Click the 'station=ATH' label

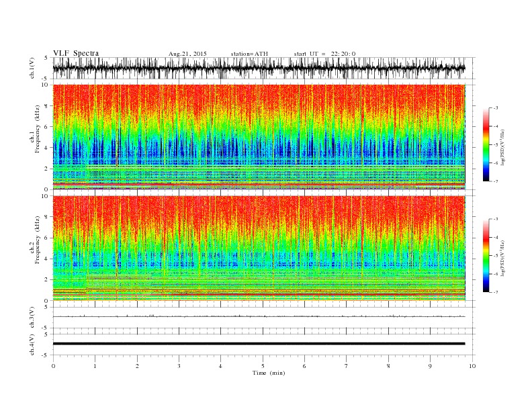(249, 54)
